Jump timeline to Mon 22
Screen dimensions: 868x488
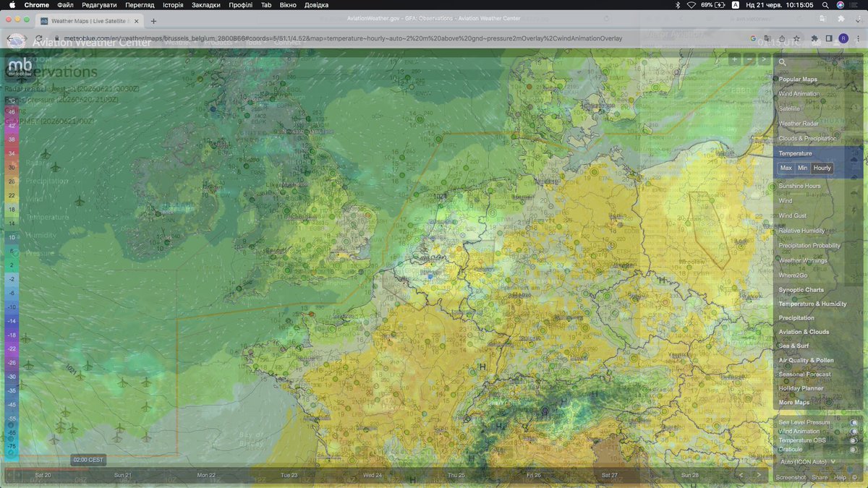(x=206, y=475)
